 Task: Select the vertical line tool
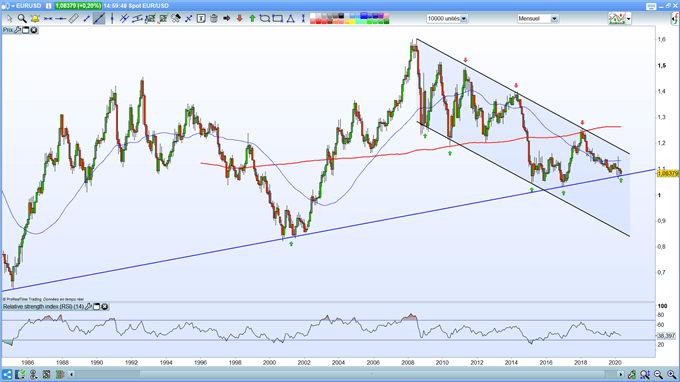pos(112,19)
